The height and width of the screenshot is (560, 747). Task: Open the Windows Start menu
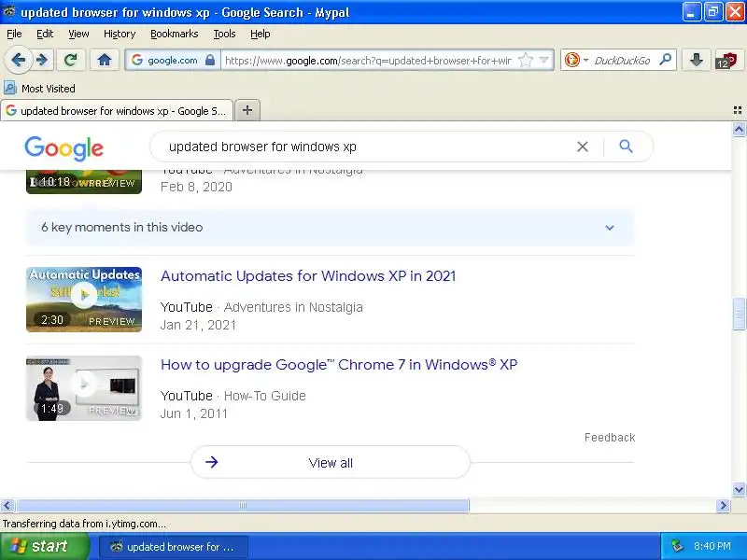(x=44, y=546)
